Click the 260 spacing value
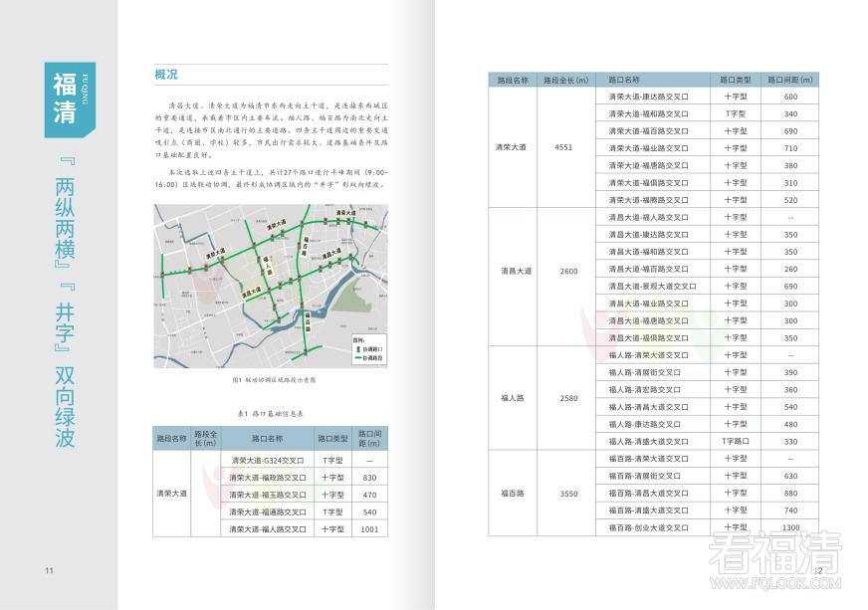The image size is (868, 610). tap(790, 269)
